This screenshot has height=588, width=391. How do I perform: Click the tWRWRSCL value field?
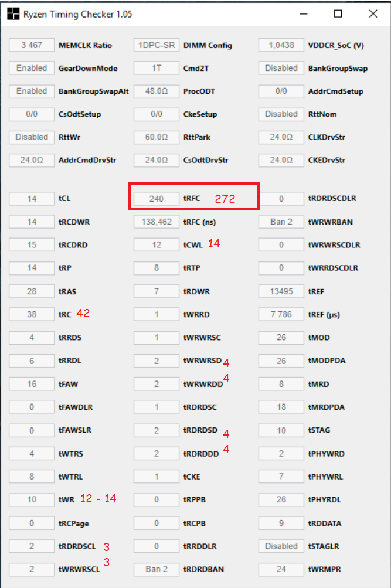tap(32, 569)
